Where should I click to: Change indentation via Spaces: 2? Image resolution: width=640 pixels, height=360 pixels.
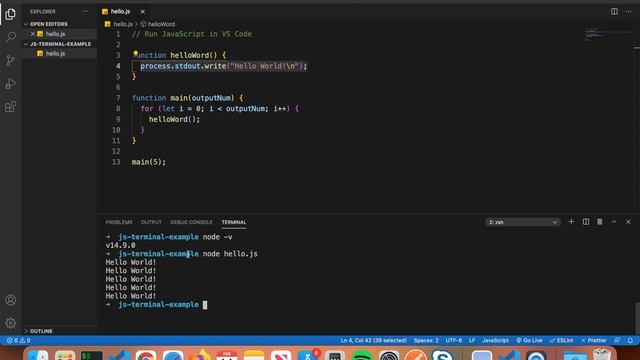tap(426, 340)
